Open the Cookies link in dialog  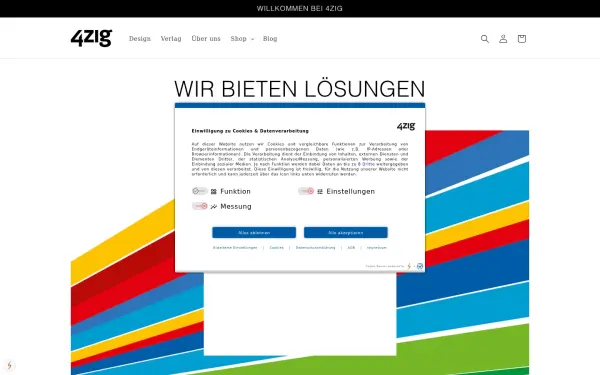(x=277, y=248)
